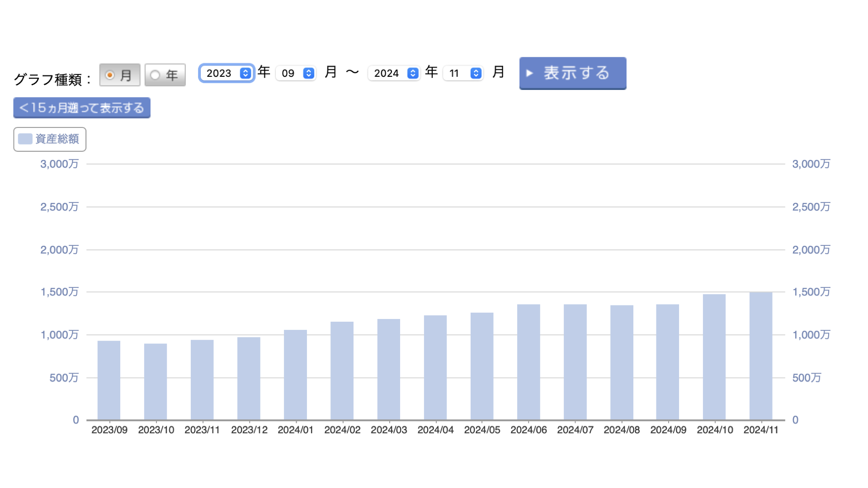Viewport: 868px width, 488px height.
Task: Click the 2024/11 bar in the chart
Action: point(761,356)
